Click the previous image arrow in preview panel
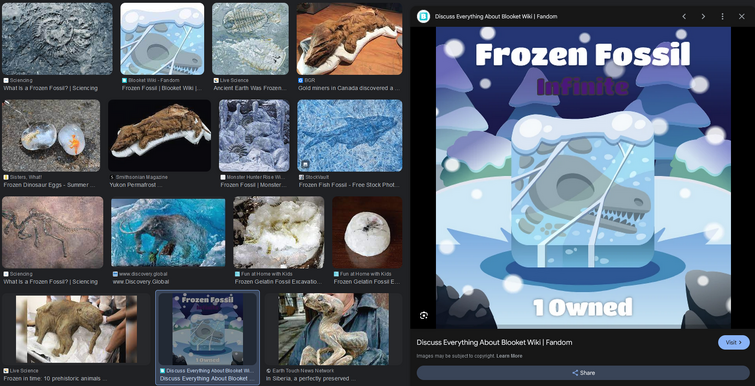 pos(684,16)
